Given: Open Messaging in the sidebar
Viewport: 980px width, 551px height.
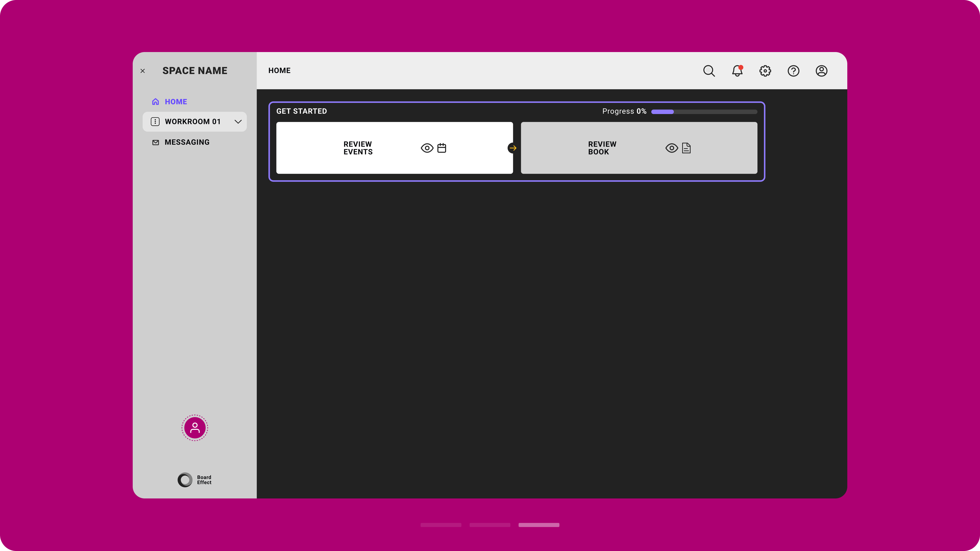Looking at the screenshot, I should click(x=186, y=142).
